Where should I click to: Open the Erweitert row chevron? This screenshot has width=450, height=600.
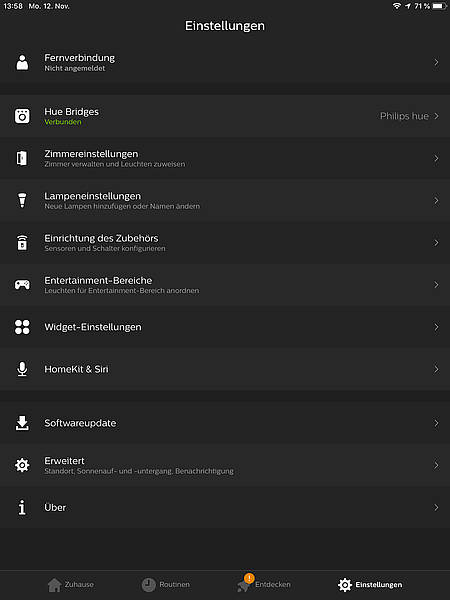pos(436,465)
